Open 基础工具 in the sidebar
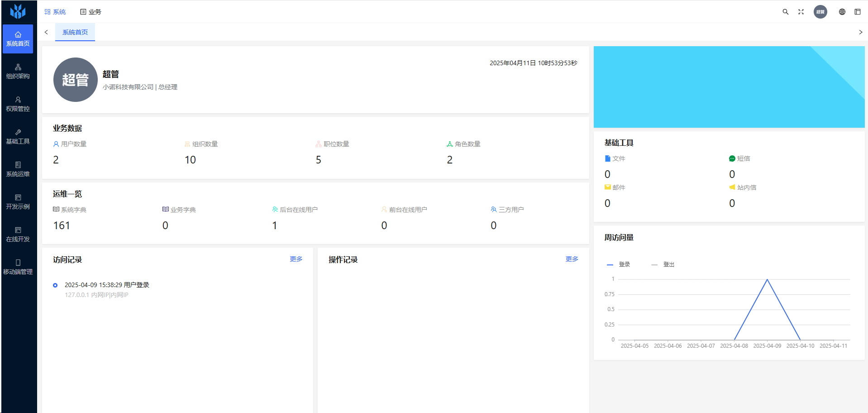This screenshot has height=413, width=868. coord(18,137)
